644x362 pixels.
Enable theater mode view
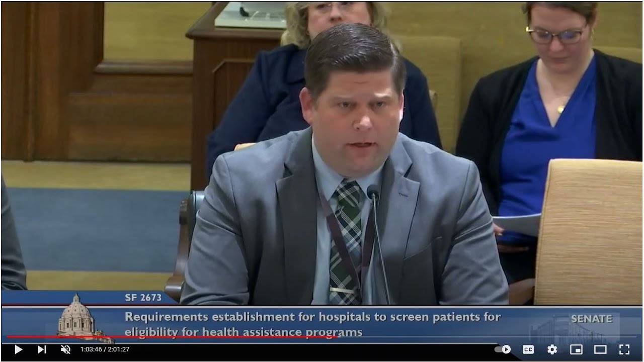tap(600, 349)
